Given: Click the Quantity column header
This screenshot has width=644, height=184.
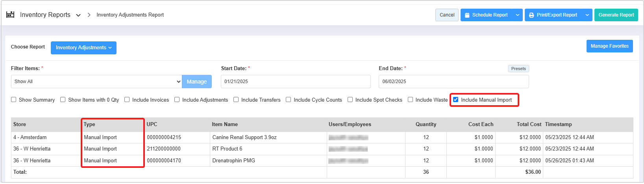Looking at the screenshot, I should pos(426,124).
